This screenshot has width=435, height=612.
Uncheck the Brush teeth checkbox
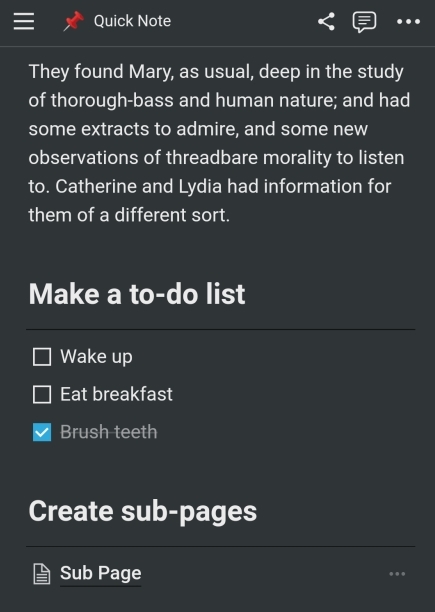point(42,432)
